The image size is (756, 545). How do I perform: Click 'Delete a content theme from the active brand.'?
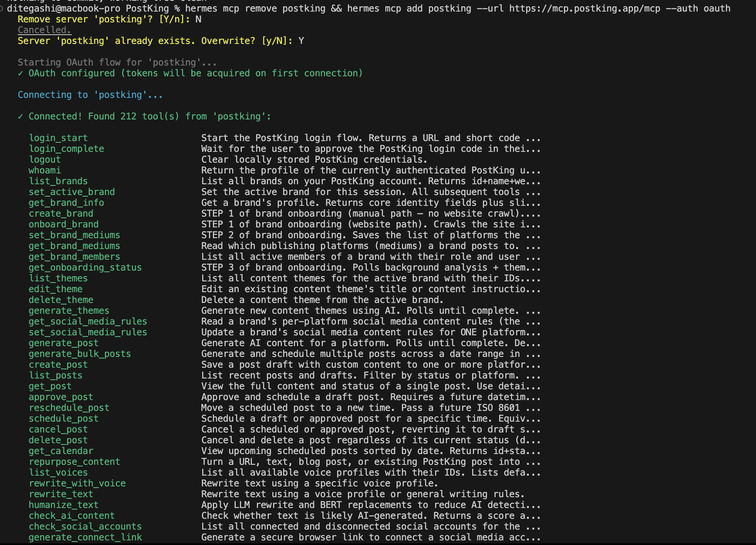[322, 300]
